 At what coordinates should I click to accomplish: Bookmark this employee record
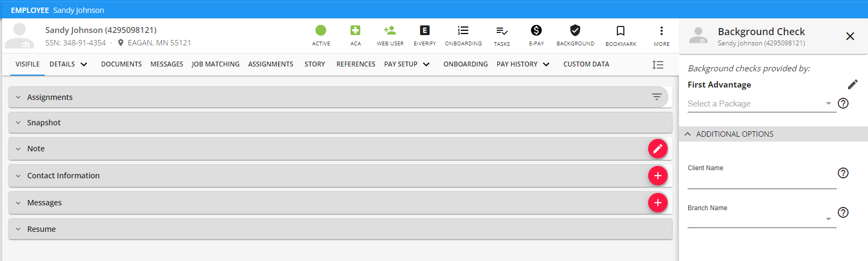[621, 31]
